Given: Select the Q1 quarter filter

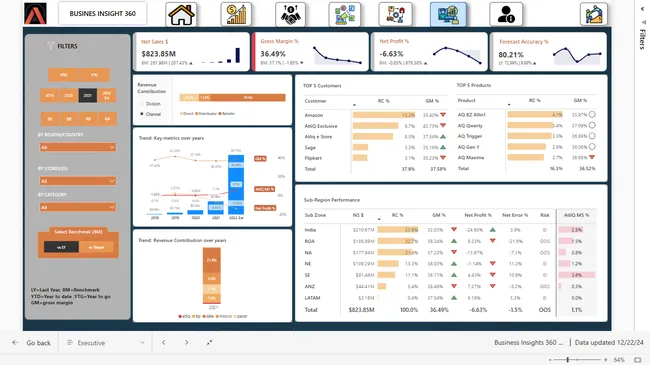Looking at the screenshot, I should tap(50, 119).
